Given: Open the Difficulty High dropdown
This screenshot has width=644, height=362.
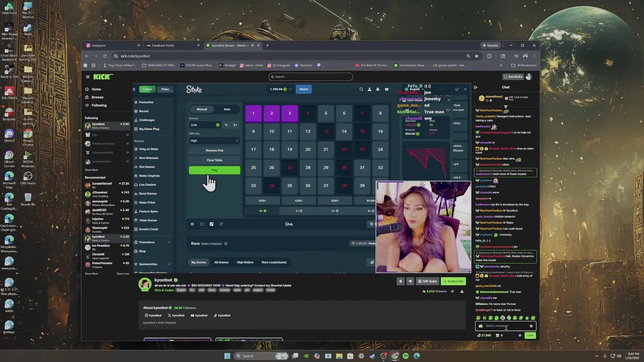Looking at the screenshot, I should [x=214, y=141].
